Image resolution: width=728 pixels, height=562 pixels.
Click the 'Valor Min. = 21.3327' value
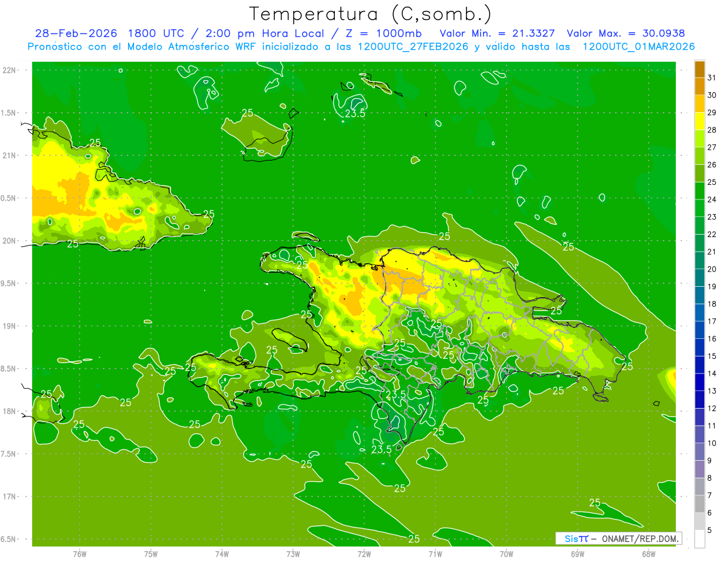[497, 33]
